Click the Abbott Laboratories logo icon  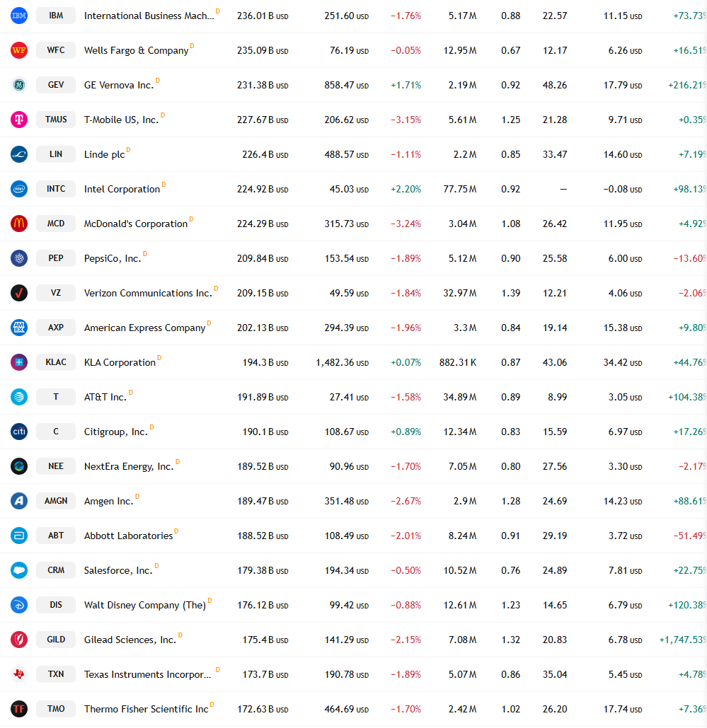pos(19,536)
